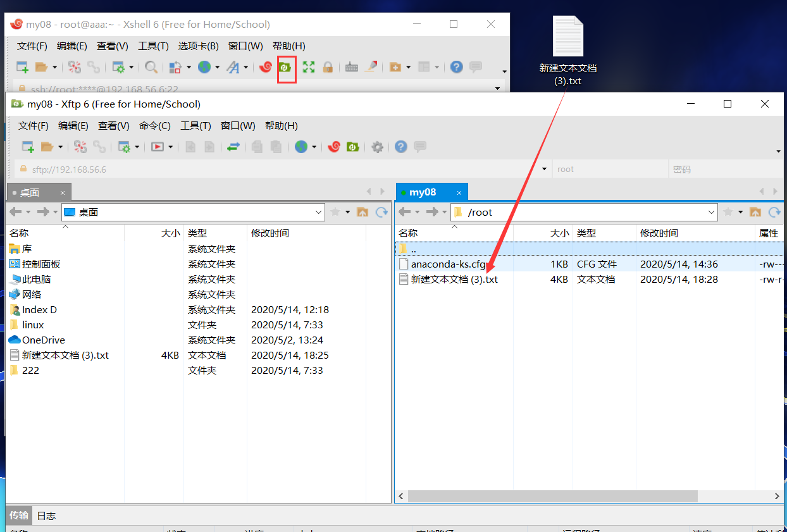Sort local files by 修改时间 column

(307, 233)
